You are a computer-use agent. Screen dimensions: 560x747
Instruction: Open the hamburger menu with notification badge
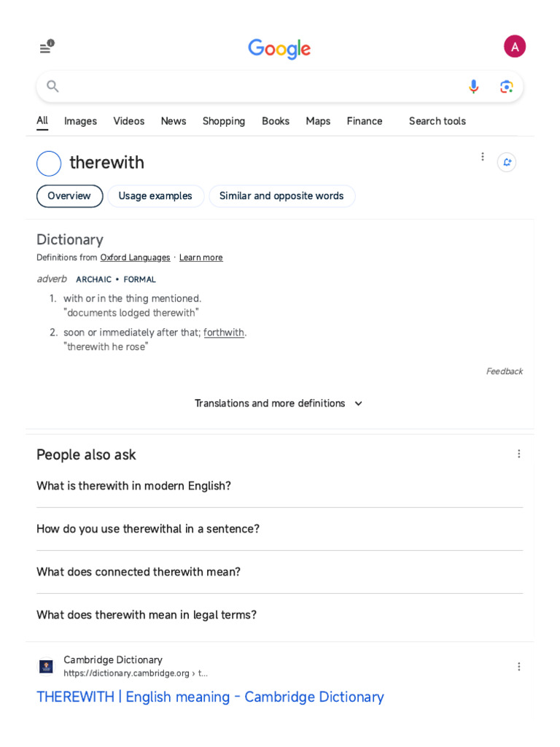[x=46, y=47]
